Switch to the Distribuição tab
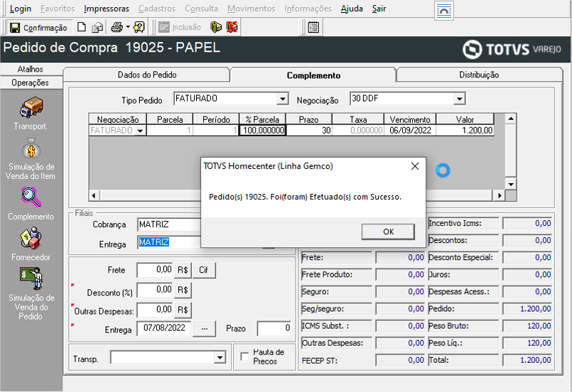This screenshot has width=572, height=392. (x=479, y=75)
